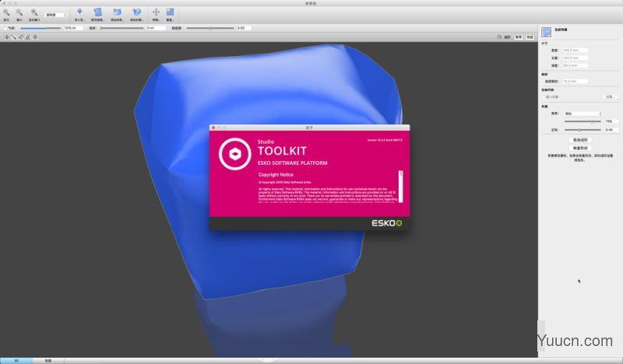This screenshot has height=364, width=623.
Task: Select the align/distribute tool icon
Action: coord(35,37)
